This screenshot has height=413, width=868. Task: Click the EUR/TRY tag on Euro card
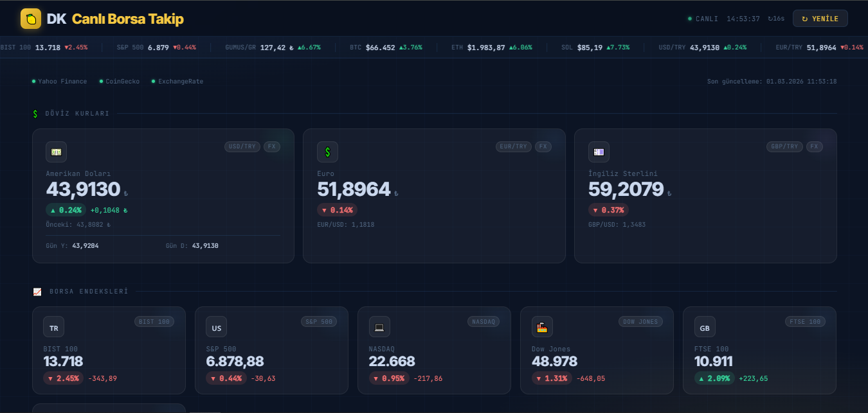pyautogui.click(x=513, y=146)
